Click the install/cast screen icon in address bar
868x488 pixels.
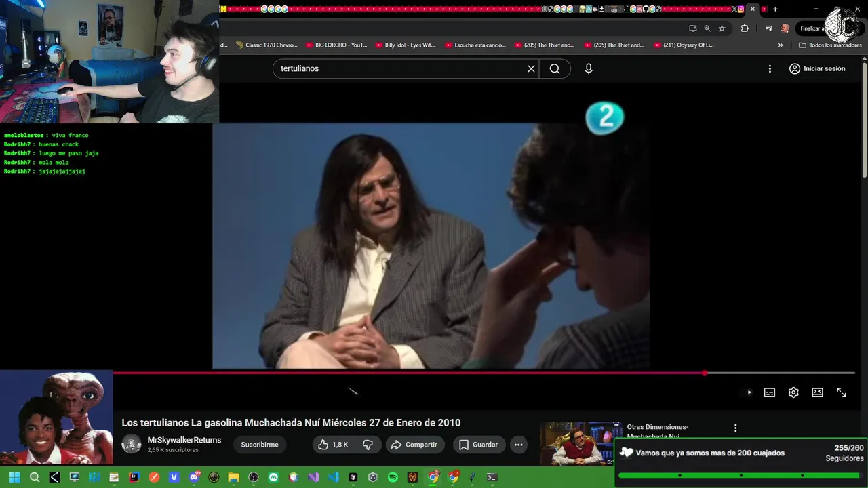pos(692,28)
